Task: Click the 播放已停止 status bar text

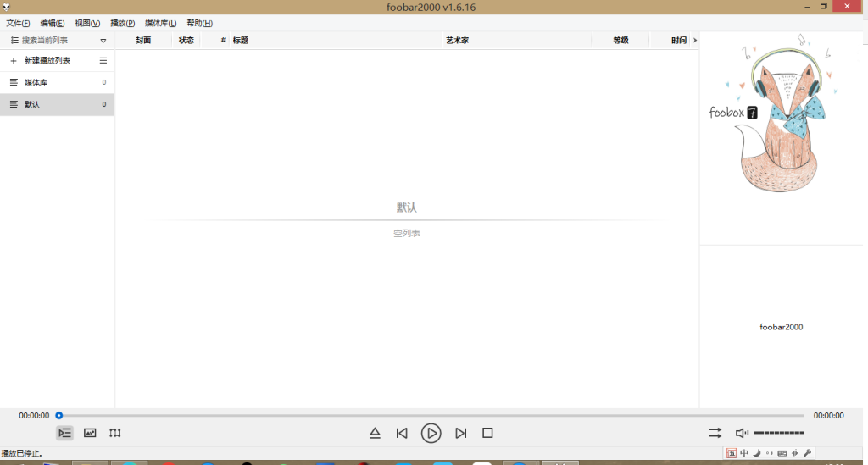Action: (x=22, y=453)
